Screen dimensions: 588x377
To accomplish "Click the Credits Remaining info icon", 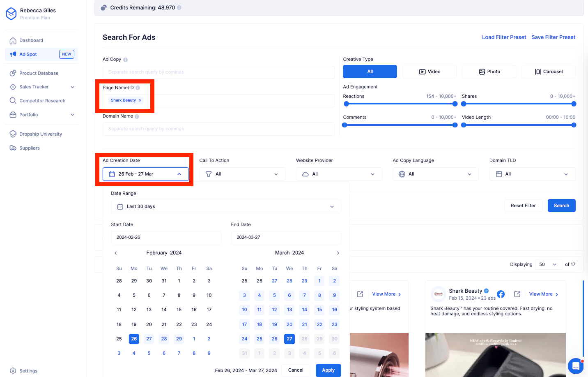I will (x=179, y=8).
